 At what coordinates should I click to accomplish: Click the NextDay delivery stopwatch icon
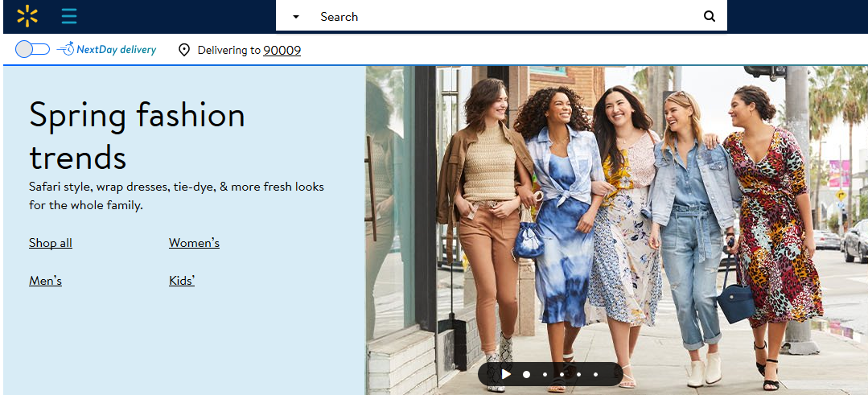[65, 49]
